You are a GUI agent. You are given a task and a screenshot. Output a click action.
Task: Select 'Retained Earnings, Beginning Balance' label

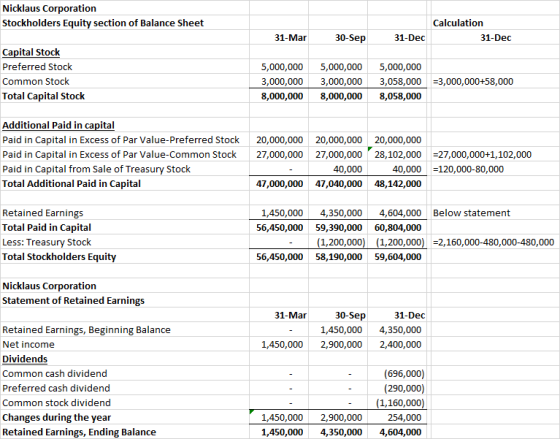click(86, 330)
